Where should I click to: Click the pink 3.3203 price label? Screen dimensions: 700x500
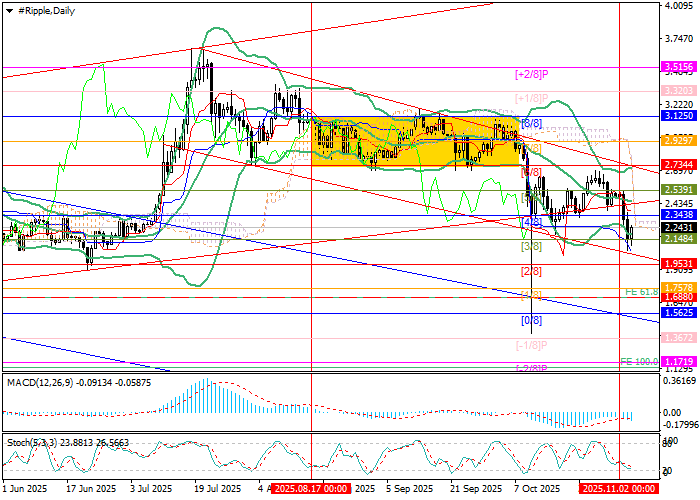pos(679,91)
